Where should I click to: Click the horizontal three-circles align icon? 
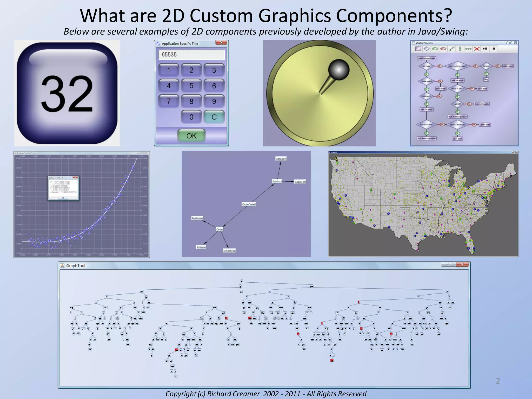pyautogui.click(x=468, y=49)
